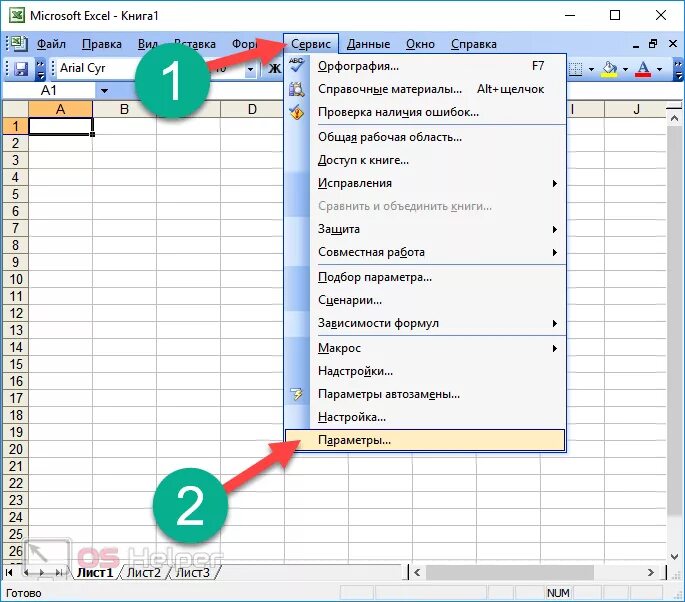Select row 5 header
685x602 pixels.
[x=16, y=194]
